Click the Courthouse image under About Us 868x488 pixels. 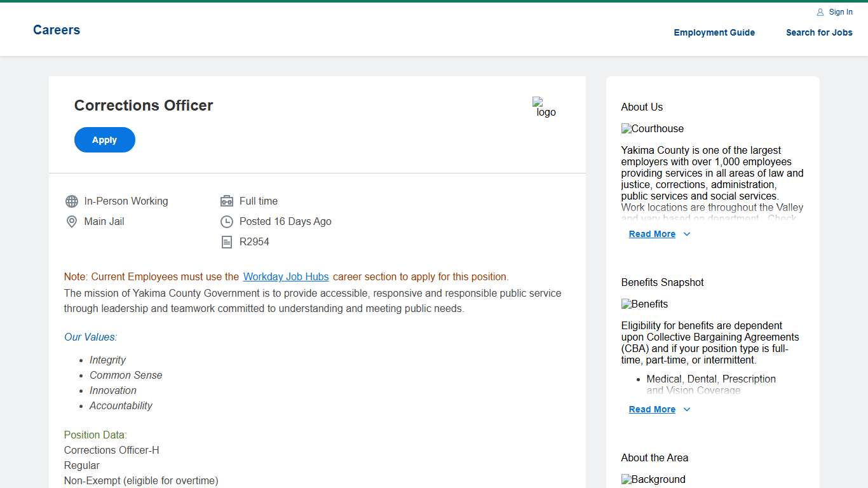(x=653, y=129)
